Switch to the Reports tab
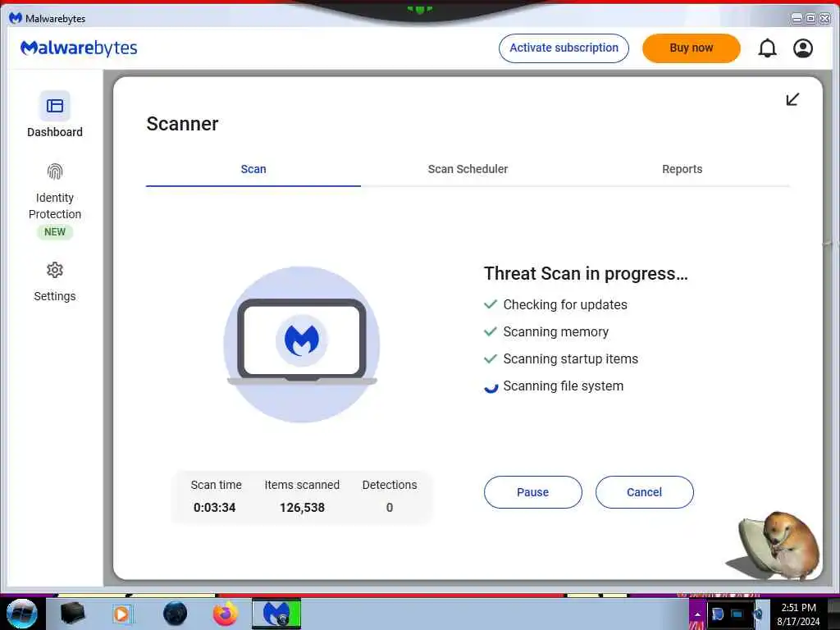The height and width of the screenshot is (630, 840). (x=682, y=169)
